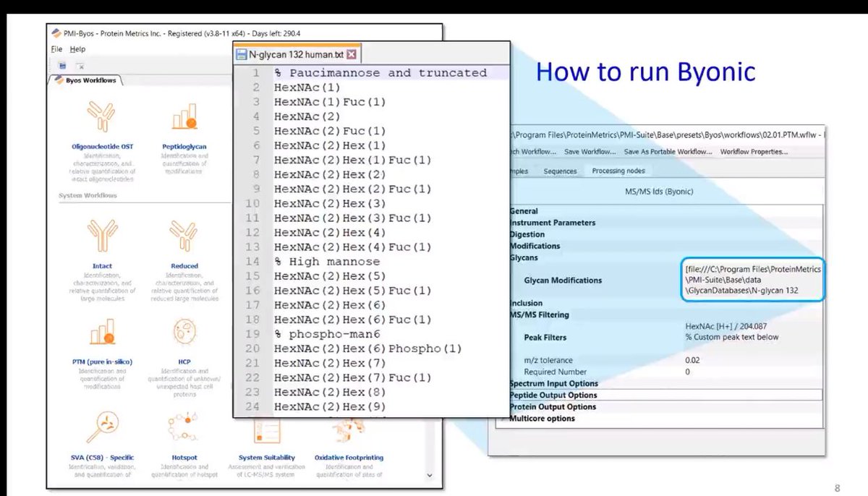Image resolution: width=868 pixels, height=496 pixels.
Task: Click the Peak Filters label
Action: coord(545,337)
